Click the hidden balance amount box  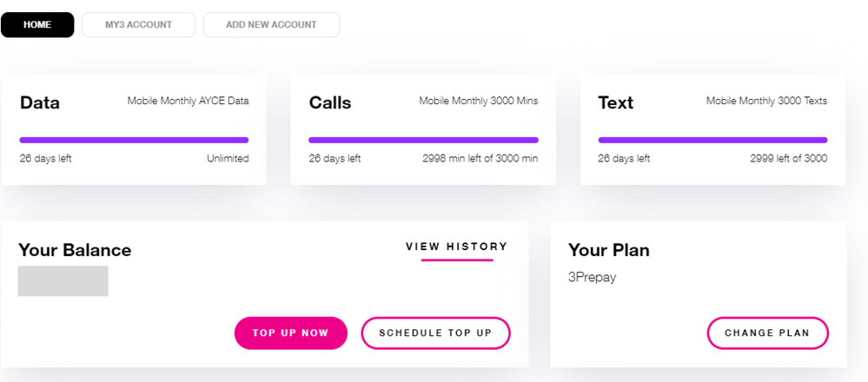click(63, 281)
